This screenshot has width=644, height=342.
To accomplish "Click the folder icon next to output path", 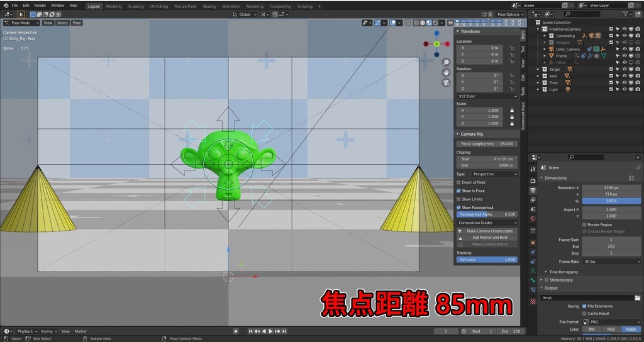I will (x=638, y=297).
